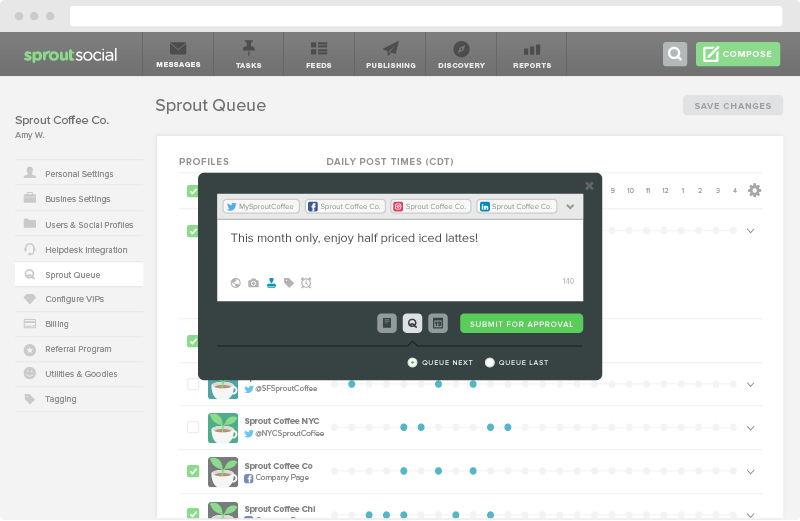Remove MySproutCoffee Twitter profile chip
Viewport: 800px width, 521px height.
pyautogui.click(x=261, y=207)
